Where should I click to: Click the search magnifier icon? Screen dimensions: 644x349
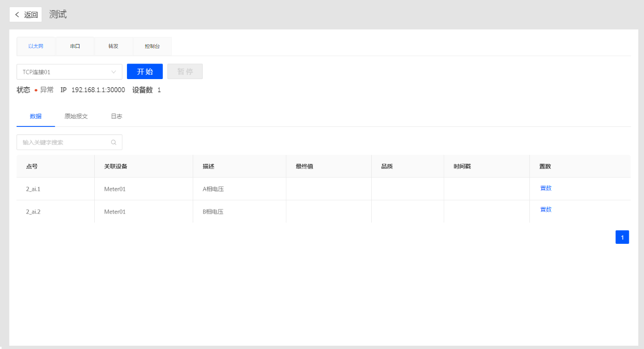(x=114, y=142)
